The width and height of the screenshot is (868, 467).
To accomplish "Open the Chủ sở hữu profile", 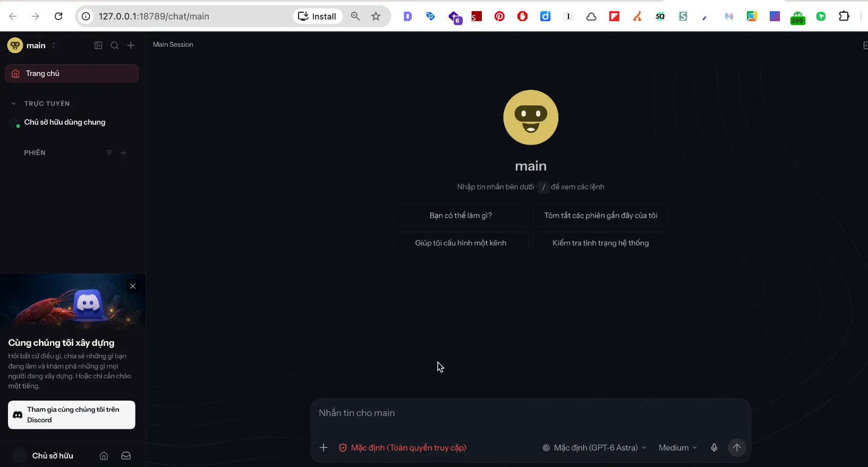I will 43,456.
